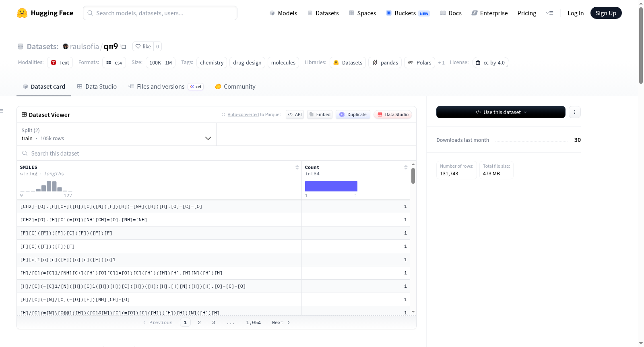Screen dimensions: 644x347
Task: Click the Embed button
Action: 320,114
